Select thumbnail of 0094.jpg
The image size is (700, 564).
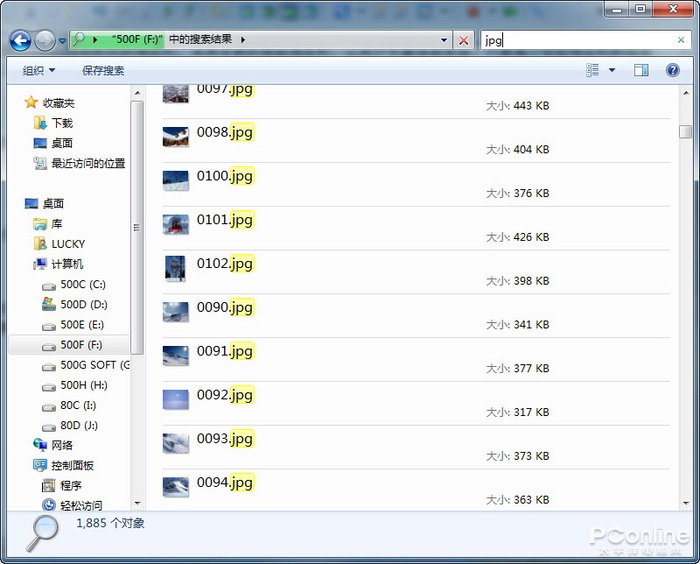(x=175, y=487)
